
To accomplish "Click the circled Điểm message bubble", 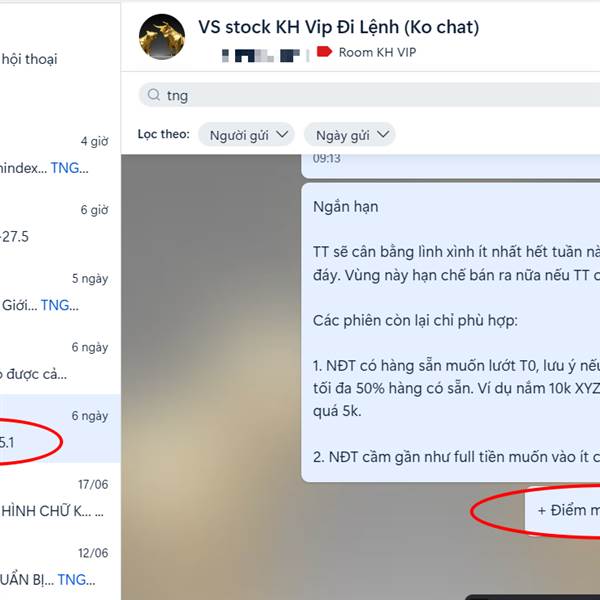I will (x=562, y=511).
